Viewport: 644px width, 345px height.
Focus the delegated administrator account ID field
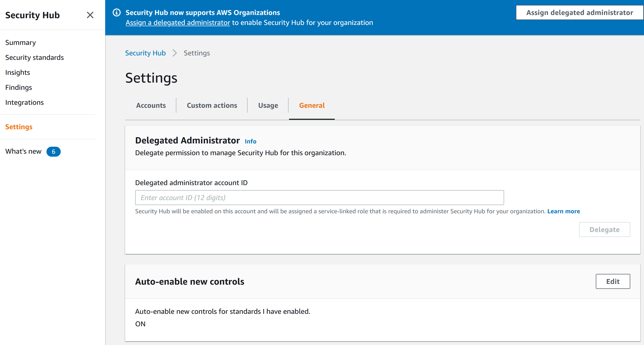pyautogui.click(x=320, y=198)
